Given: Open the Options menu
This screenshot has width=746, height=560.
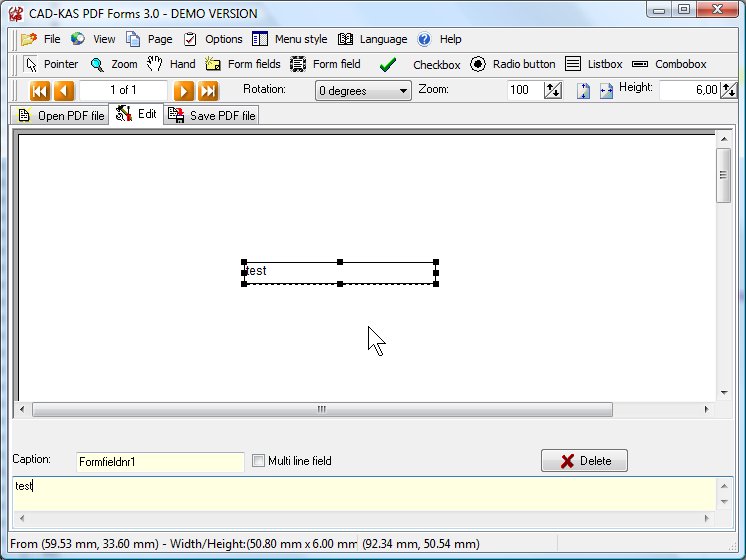Looking at the screenshot, I should tap(213, 39).
